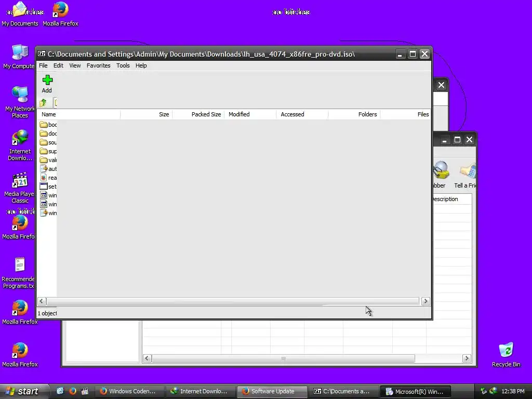Viewport: 532px width, 399px height.
Task: Sort by the Size column header
Action: pyautogui.click(x=147, y=114)
